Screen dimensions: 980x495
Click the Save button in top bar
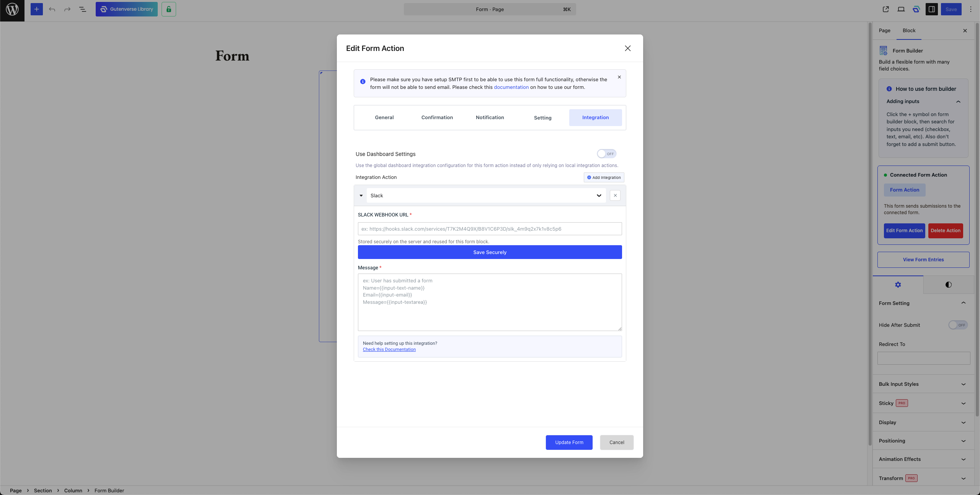[x=951, y=9]
